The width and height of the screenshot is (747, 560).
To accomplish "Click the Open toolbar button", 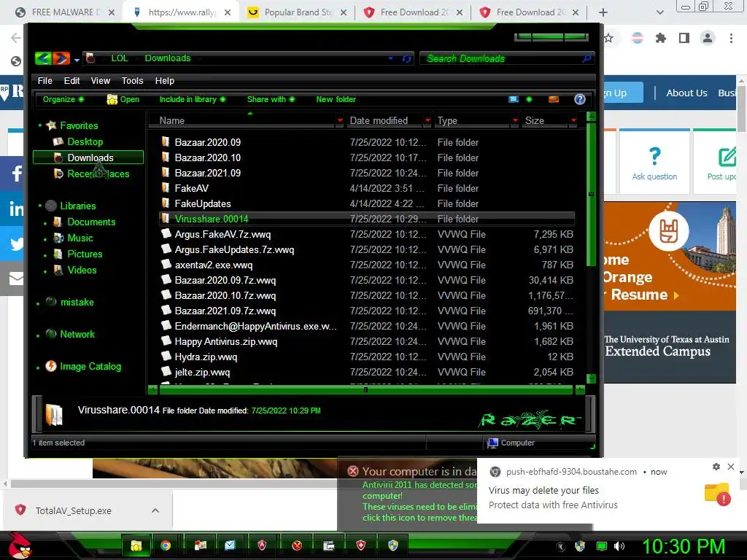I will (123, 99).
